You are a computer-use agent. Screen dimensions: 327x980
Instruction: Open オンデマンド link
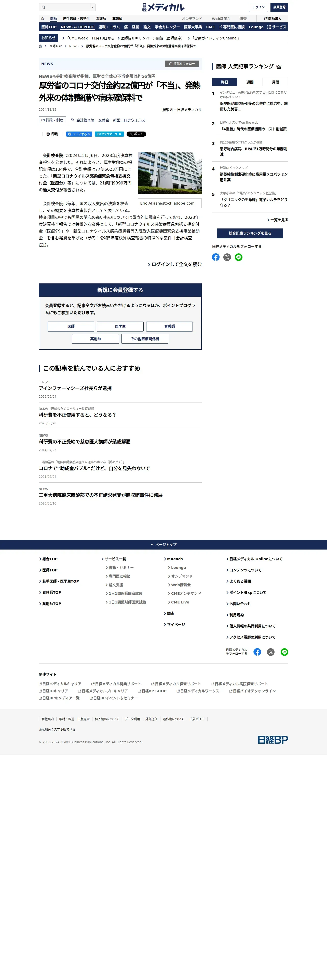pyautogui.click(x=192, y=19)
